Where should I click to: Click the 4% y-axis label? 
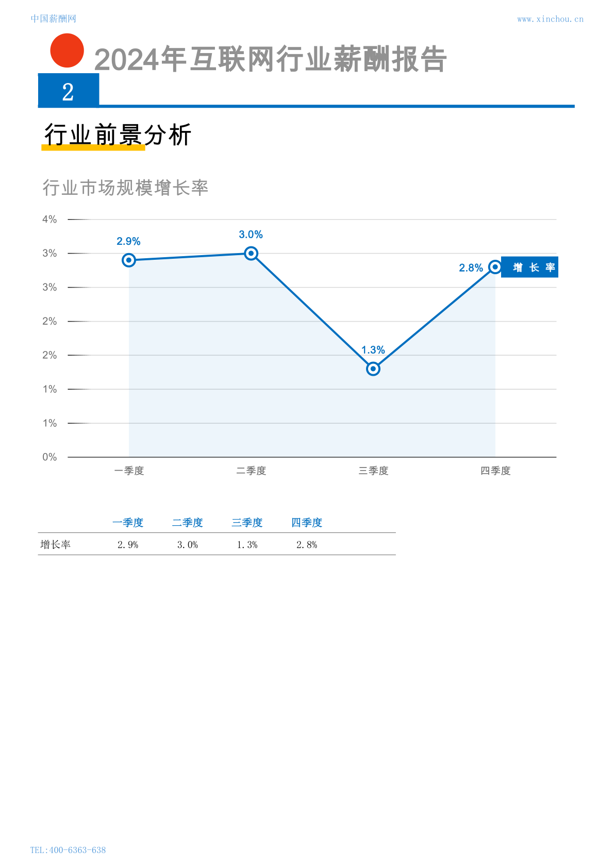click(x=49, y=220)
